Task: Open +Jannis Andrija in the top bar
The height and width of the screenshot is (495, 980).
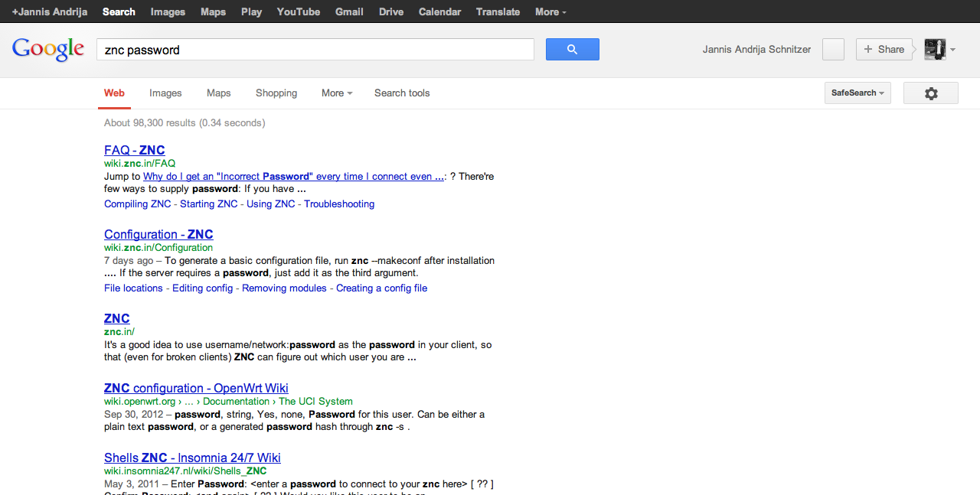Action: tap(49, 11)
